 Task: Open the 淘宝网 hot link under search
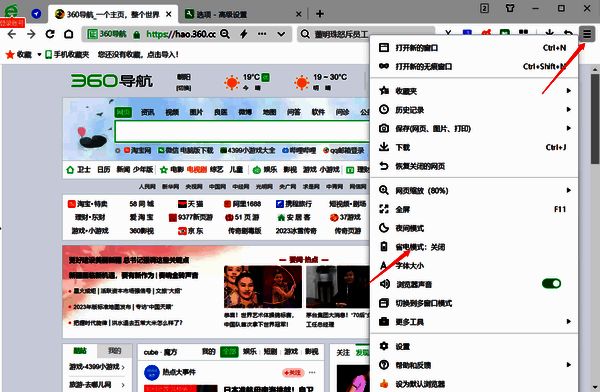[137, 150]
